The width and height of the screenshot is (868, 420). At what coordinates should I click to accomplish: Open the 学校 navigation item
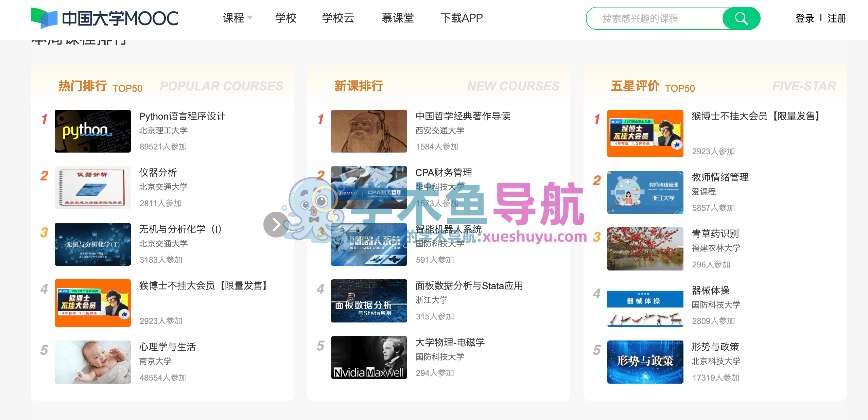click(285, 18)
